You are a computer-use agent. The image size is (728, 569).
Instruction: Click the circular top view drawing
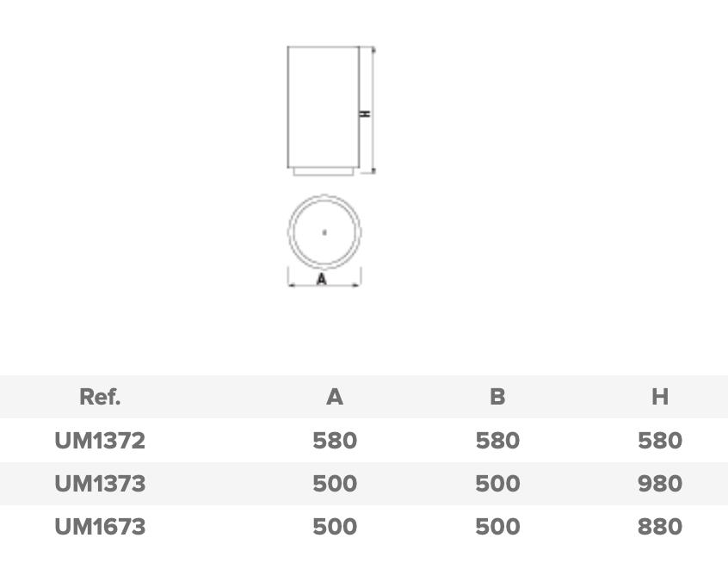[324, 231]
